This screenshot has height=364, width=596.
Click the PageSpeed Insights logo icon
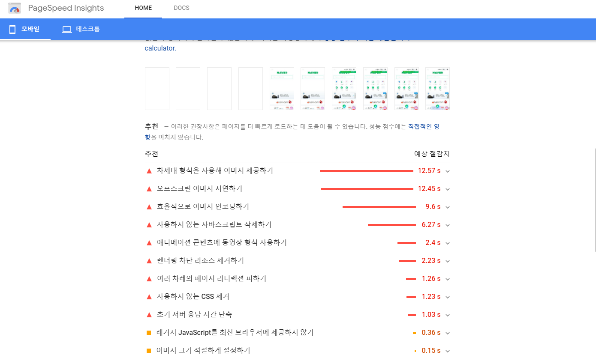[x=15, y=8]
